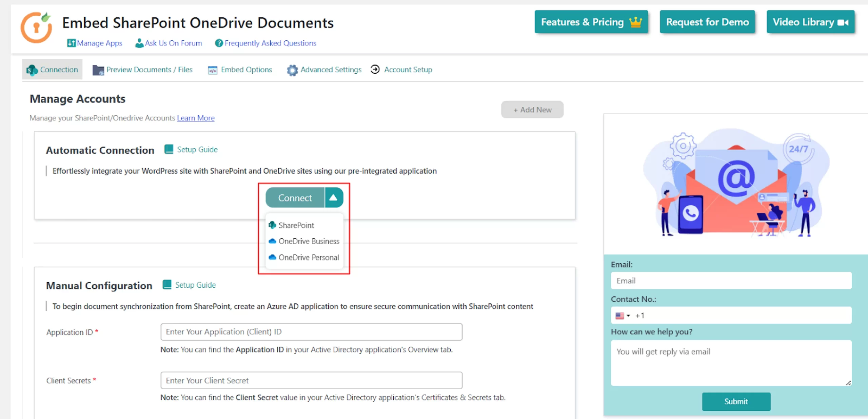Click the Request for Demo button

(x=708, y=22)
